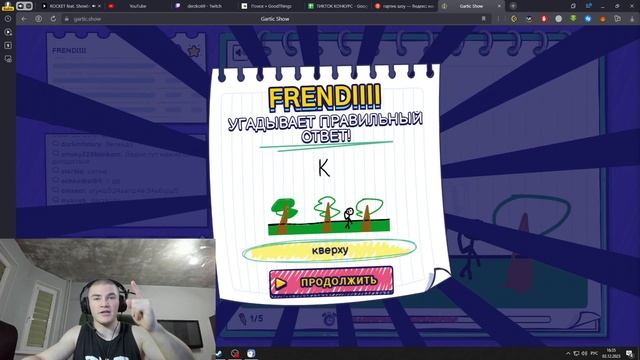Image resolution: width=640 pixels, height=360 pixels.
Task: Open a new browser tab
Action: (x=513, y=6)
